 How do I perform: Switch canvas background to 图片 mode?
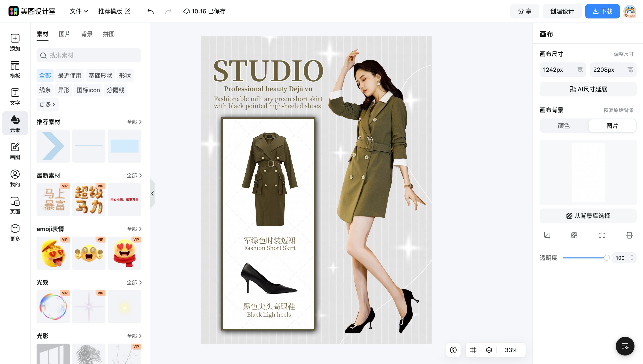coord(612,126)
